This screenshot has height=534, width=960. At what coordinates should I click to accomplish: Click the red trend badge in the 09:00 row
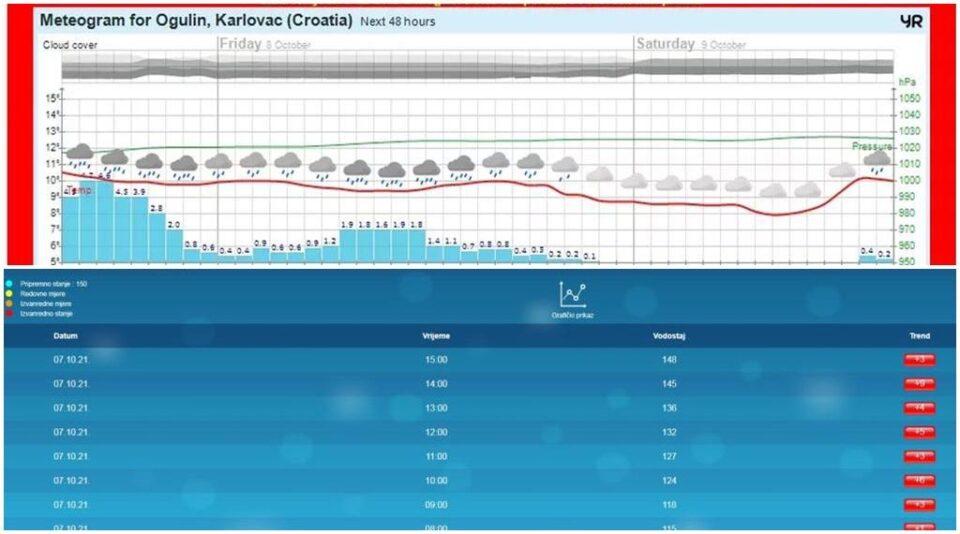point(920,505)
